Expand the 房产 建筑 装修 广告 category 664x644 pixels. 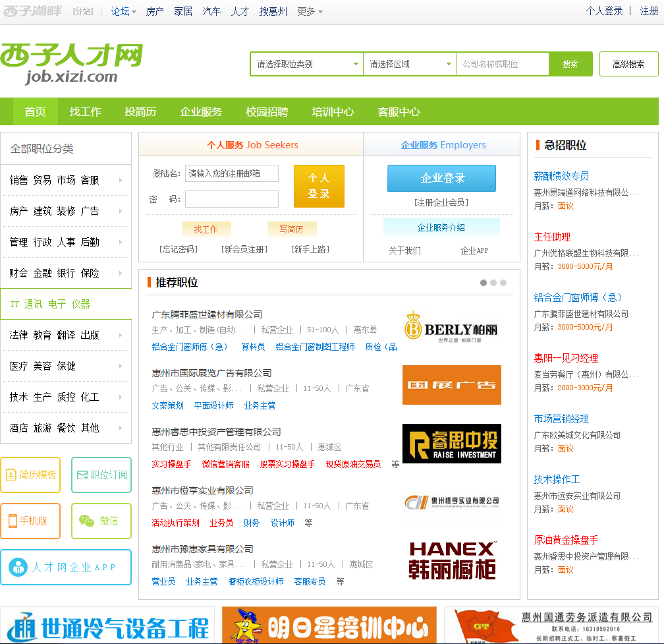(66, 211)
